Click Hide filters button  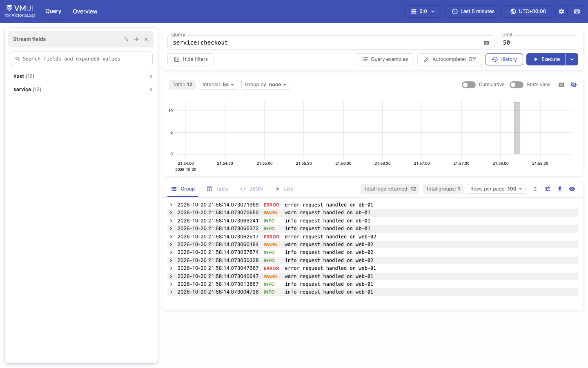(191, 59)
